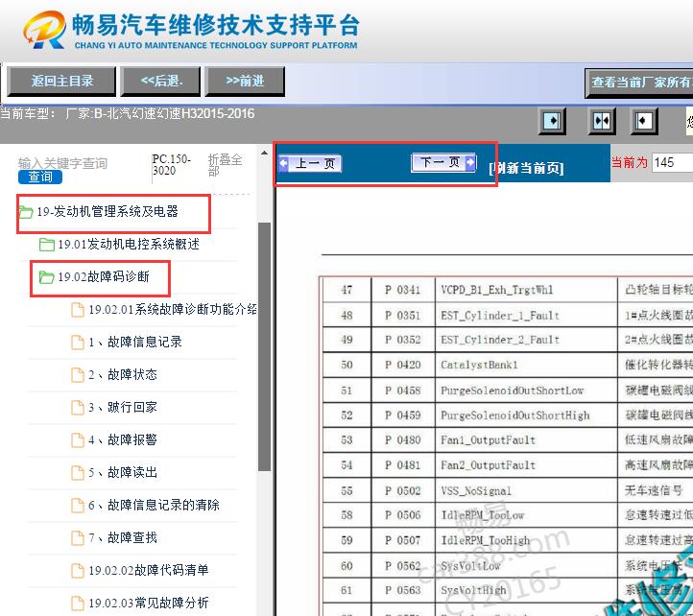
Task: Click the blue 查询 search button
Action: pyautogui.click(x=40, y=177)
